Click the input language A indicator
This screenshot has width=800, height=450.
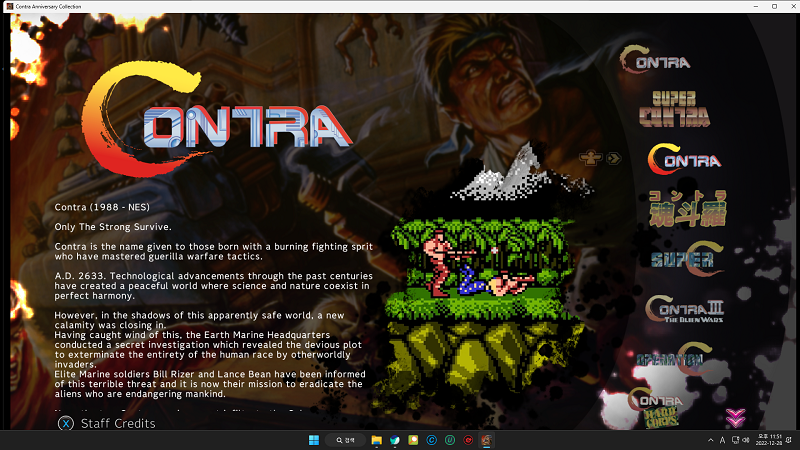pos(722,440)
